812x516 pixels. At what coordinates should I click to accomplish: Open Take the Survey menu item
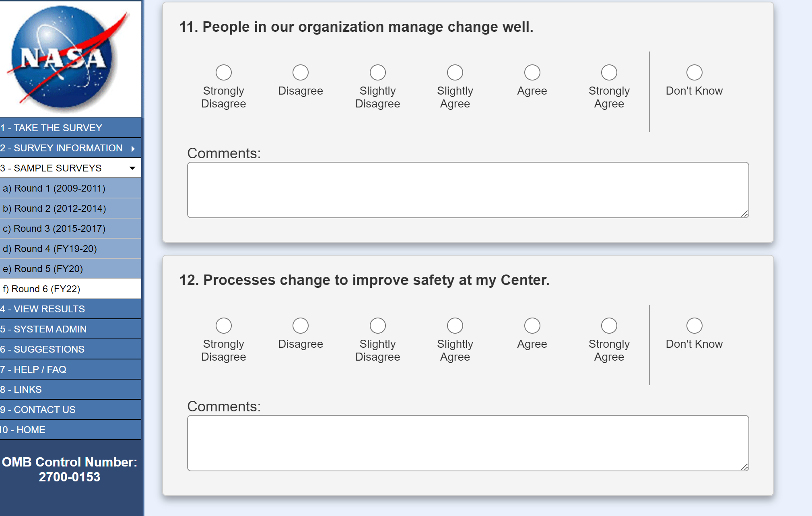(x=52, y=128)
